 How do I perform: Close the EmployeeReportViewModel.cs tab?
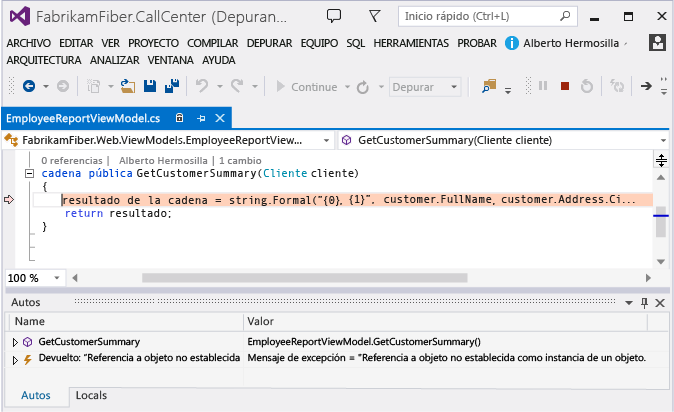[220, 118]
